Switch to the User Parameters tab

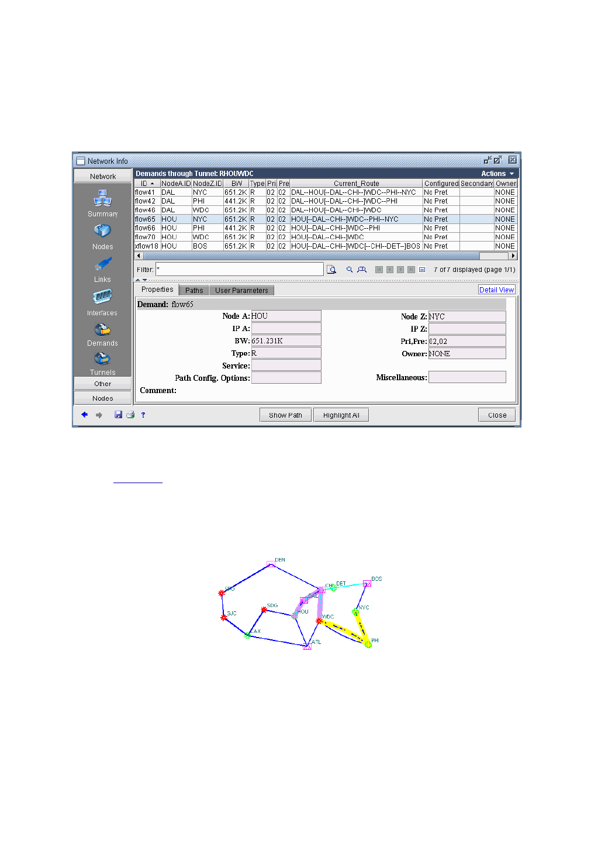pyautogui.click(x=241, y=290)
